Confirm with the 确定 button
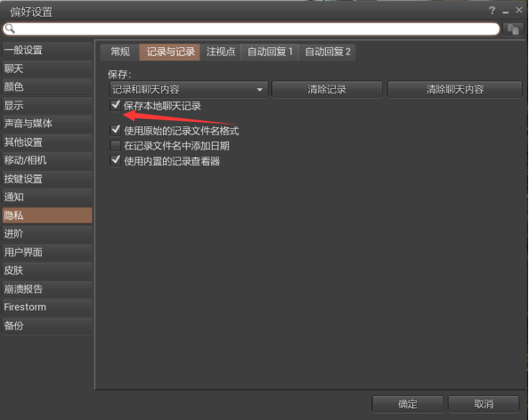This screenshot has height=420, width=529. (407, 404)
